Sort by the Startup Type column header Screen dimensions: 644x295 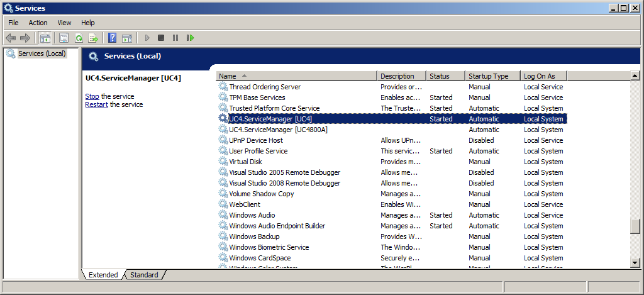pyautogui.click(x=493, y=76)
